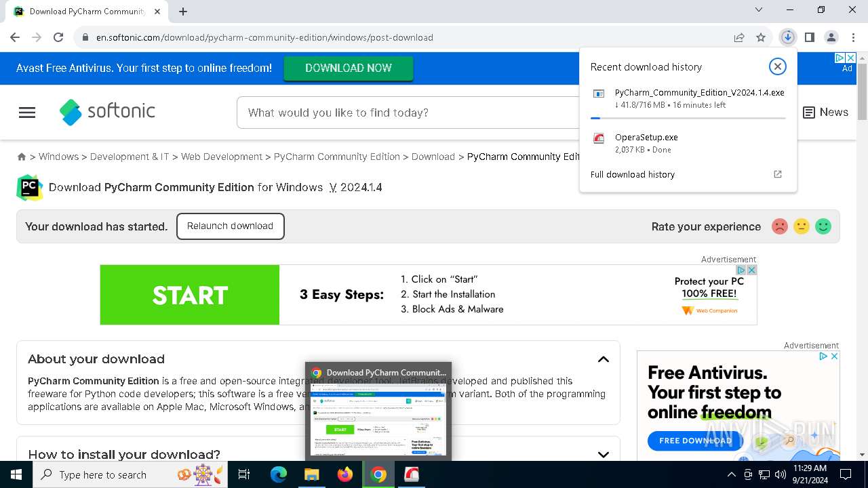Rate experience with the yellow neutral face
Image resolution: width=868 pixels, height=488 pixels.
click(802, 226)
